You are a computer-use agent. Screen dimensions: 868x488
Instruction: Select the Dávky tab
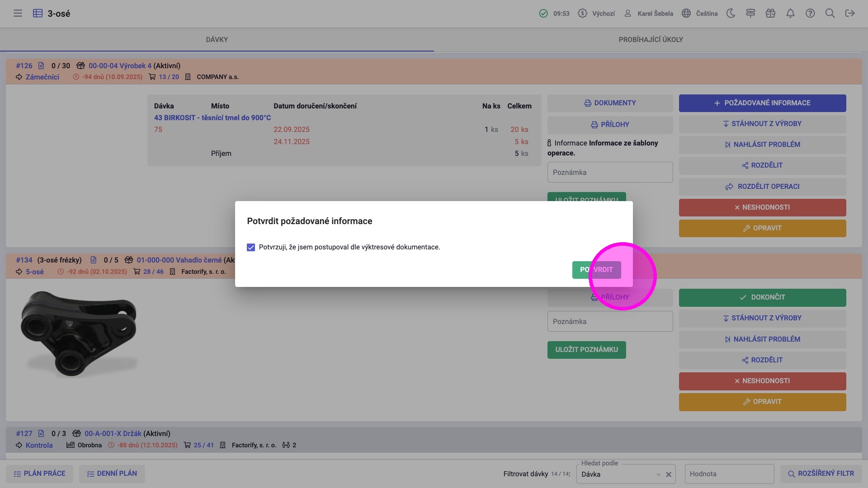pyautogui.click(x=217, y=40)
